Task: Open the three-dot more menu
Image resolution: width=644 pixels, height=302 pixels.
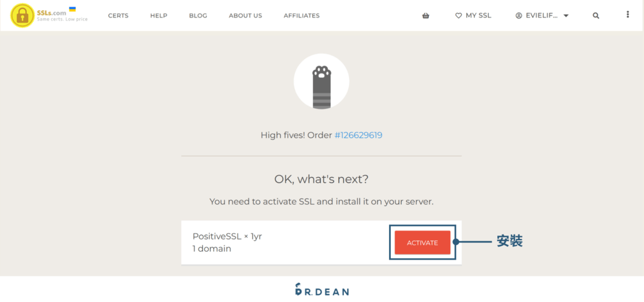Action: 627,14
